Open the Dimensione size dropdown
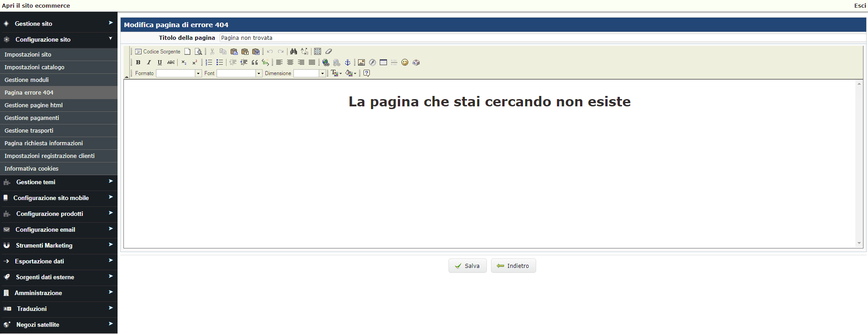This screenshot has width=868, height=334. [310, 73]
